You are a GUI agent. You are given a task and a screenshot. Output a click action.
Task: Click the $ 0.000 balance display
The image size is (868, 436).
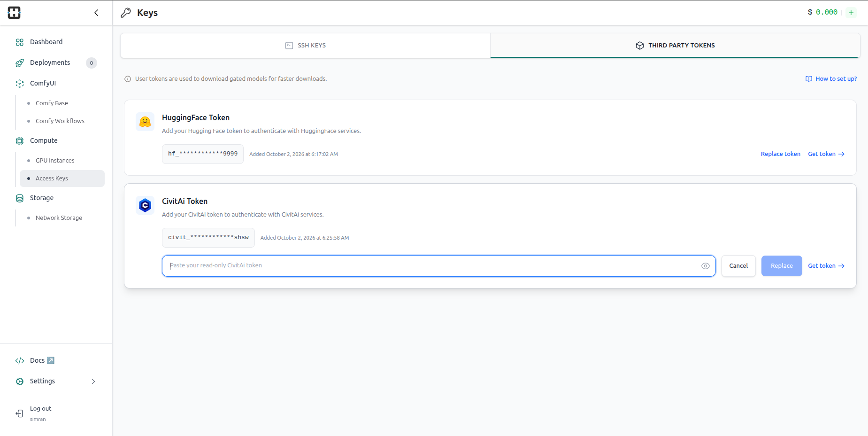[x=822, y=12]
